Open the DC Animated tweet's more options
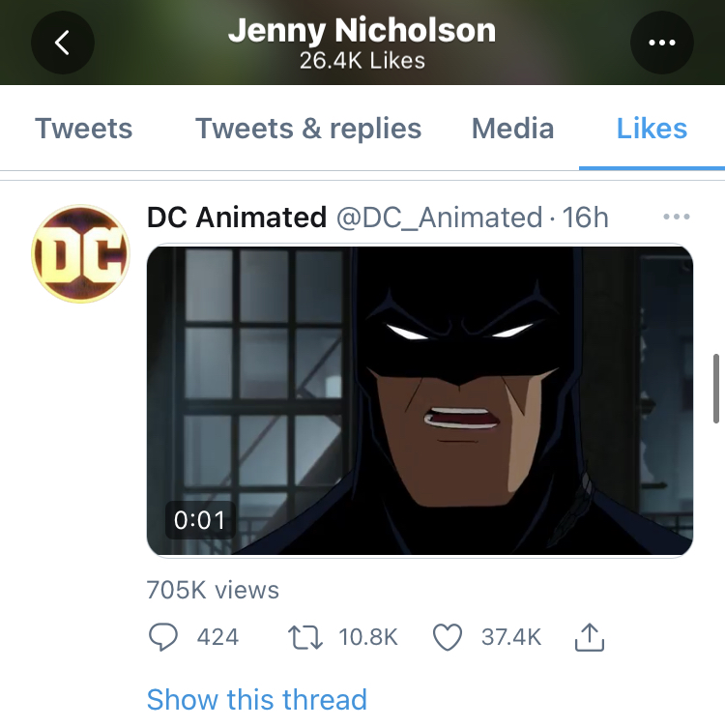 (677, 217)
